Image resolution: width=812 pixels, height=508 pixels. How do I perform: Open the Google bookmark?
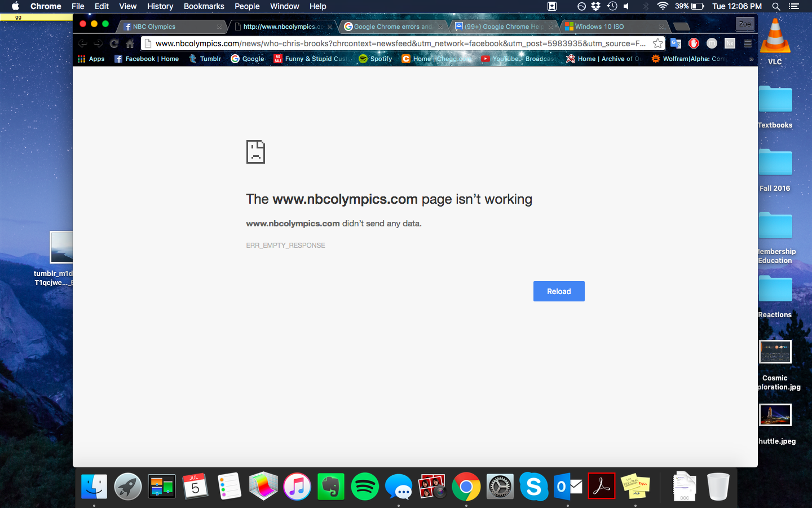point(248,59)
